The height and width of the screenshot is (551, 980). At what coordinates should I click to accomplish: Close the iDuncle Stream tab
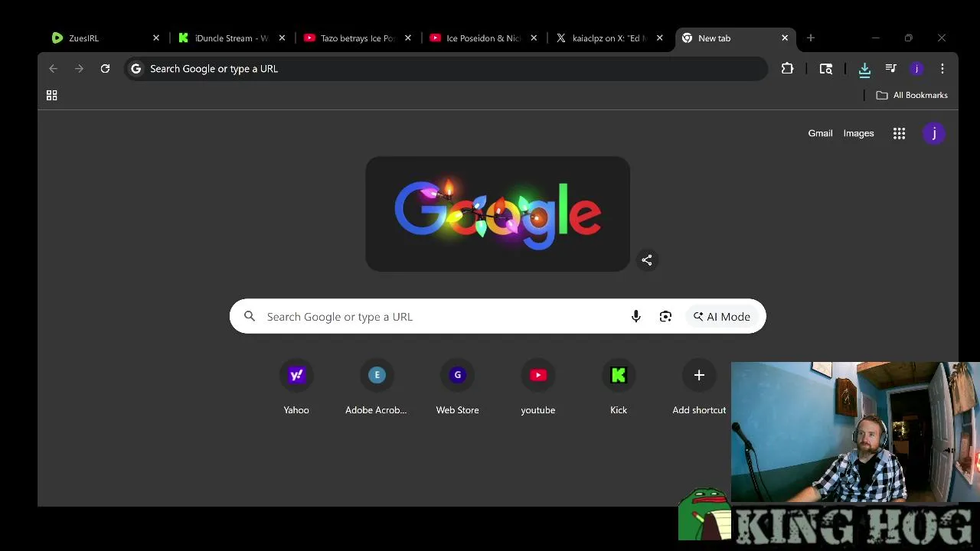click(282, 38)
